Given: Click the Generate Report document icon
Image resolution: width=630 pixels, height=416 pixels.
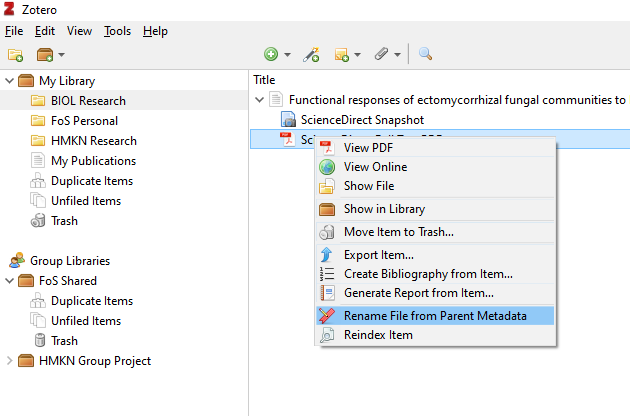Looking at the screenshot, I should pyautogui.click(x=327, y=293).
